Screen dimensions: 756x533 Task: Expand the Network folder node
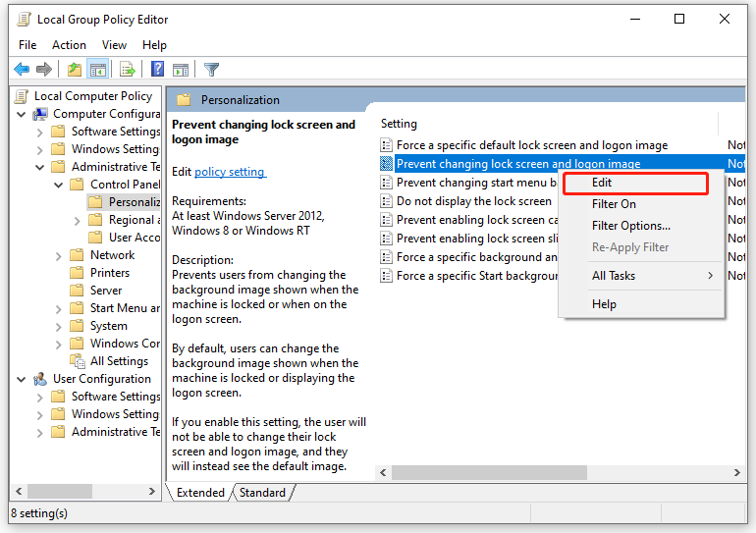point(58,256)
